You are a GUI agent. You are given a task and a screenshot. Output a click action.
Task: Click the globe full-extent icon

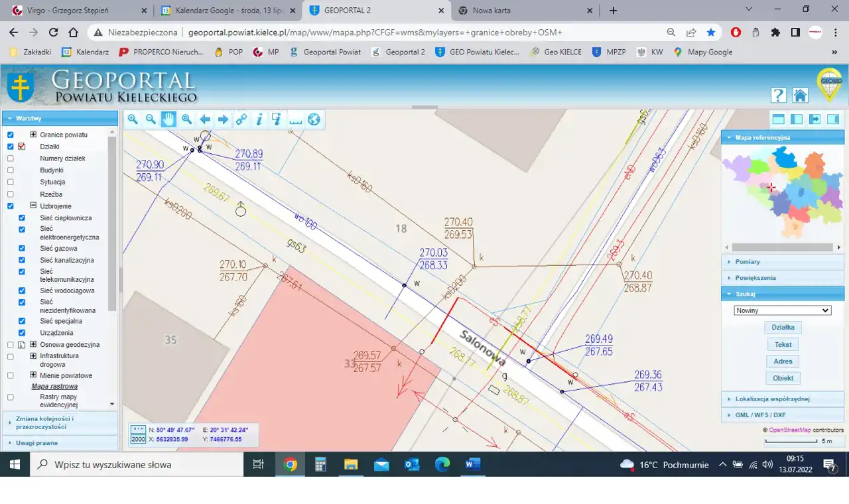click(314, 119)
